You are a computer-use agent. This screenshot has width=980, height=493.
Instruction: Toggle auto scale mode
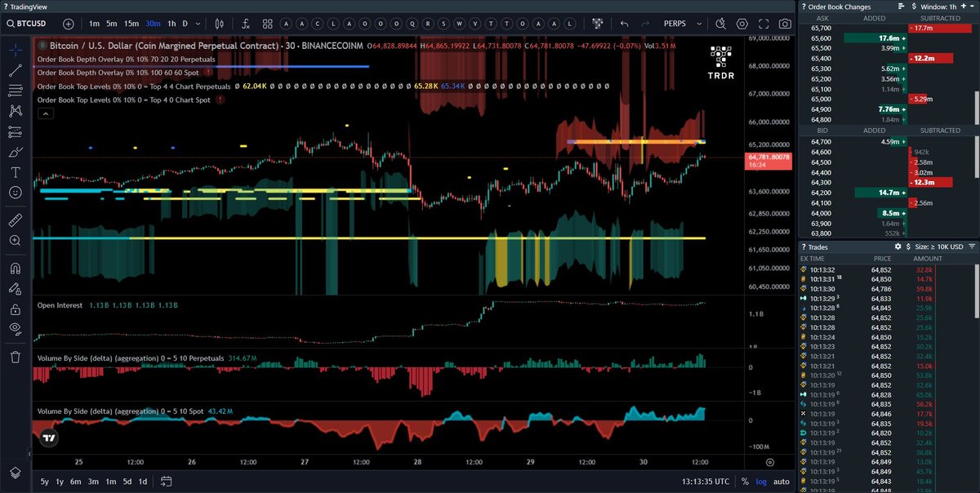point(782,482)
